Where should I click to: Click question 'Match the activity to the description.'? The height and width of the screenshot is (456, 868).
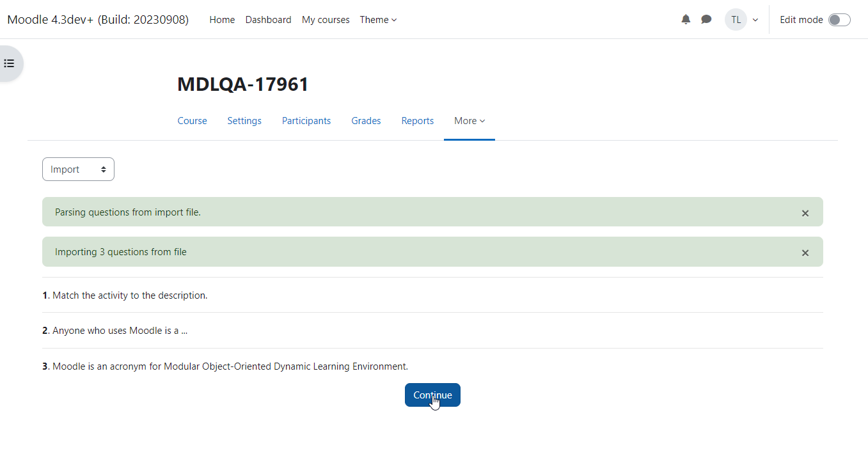[130, 295]
